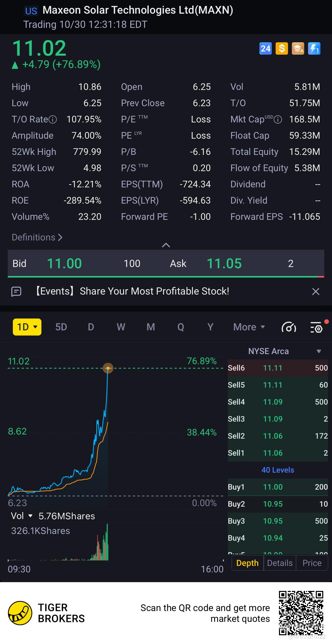Expand the More timeframes dropdown
Viewport: 332px width, 644px height.
click(x=249, y=327)
